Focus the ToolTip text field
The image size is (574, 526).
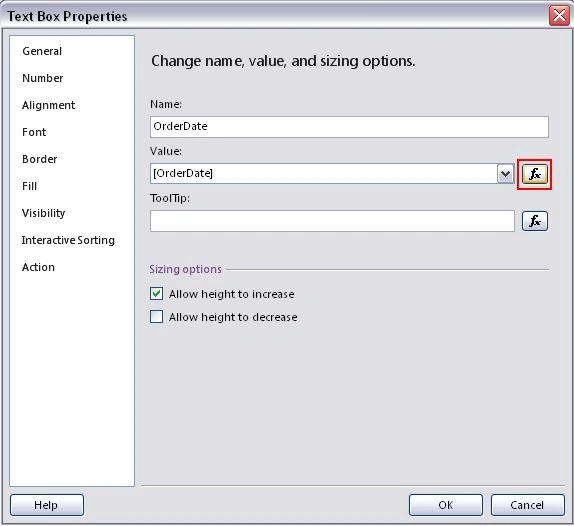click(x=332, y=221)
